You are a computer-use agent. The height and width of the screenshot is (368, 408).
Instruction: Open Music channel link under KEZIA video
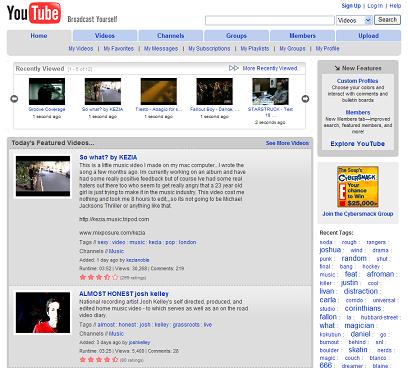pos(116,251)
